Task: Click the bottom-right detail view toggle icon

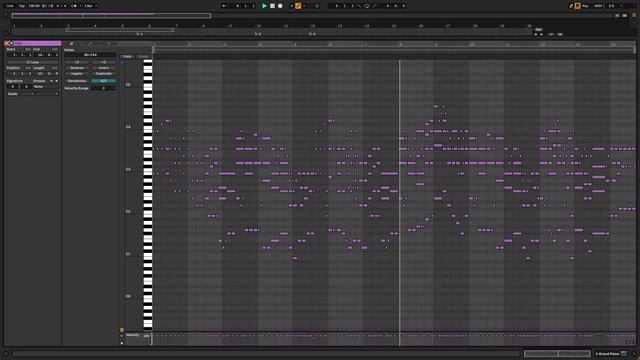Action: coord(634,353)
